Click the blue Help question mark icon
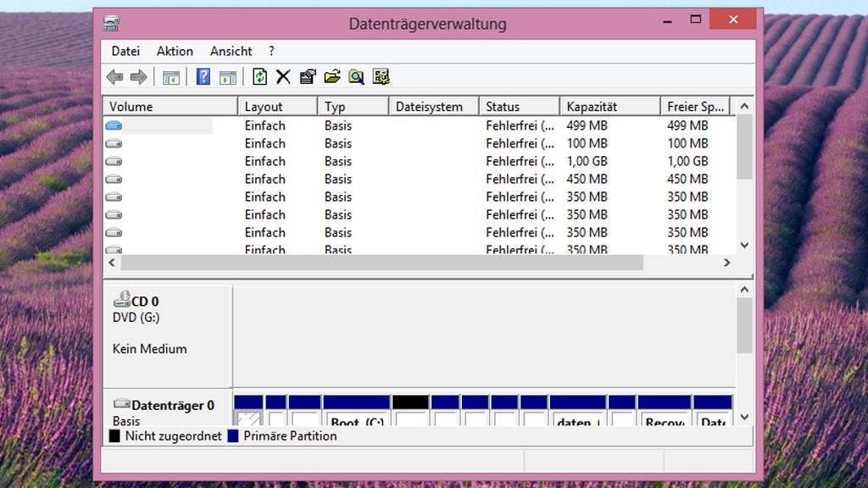The width and height of the screenshot is (868, 488). pos(203,77)
